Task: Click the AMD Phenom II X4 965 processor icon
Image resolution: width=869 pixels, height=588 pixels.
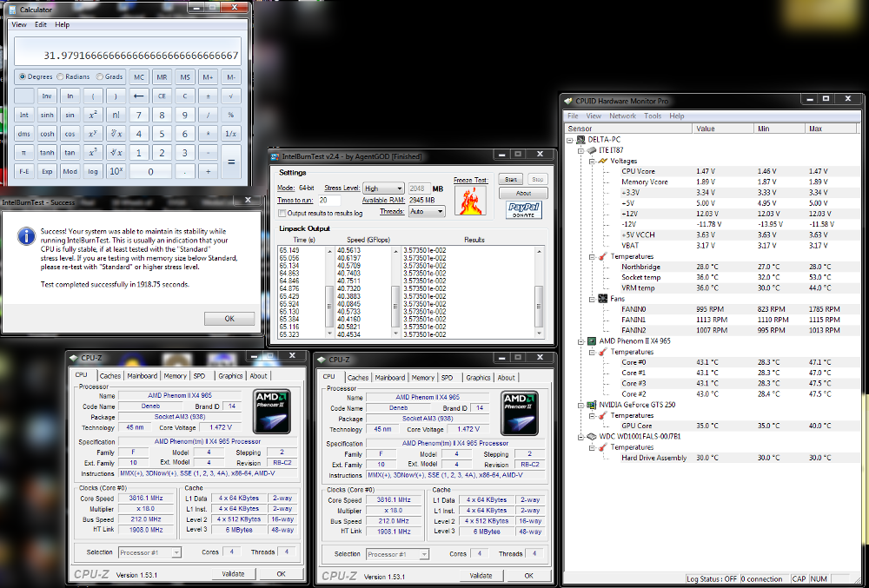Action: 592,341
